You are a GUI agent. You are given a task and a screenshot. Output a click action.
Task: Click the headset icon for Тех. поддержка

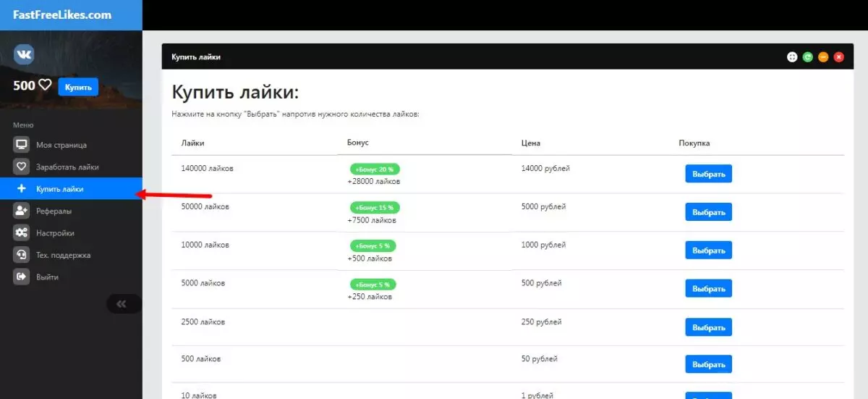pos(22,255)
